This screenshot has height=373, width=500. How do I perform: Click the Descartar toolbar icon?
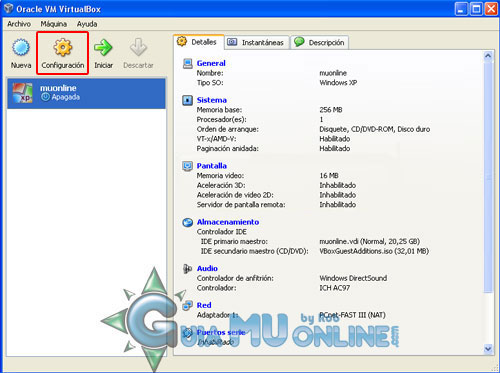click(138, 47)
